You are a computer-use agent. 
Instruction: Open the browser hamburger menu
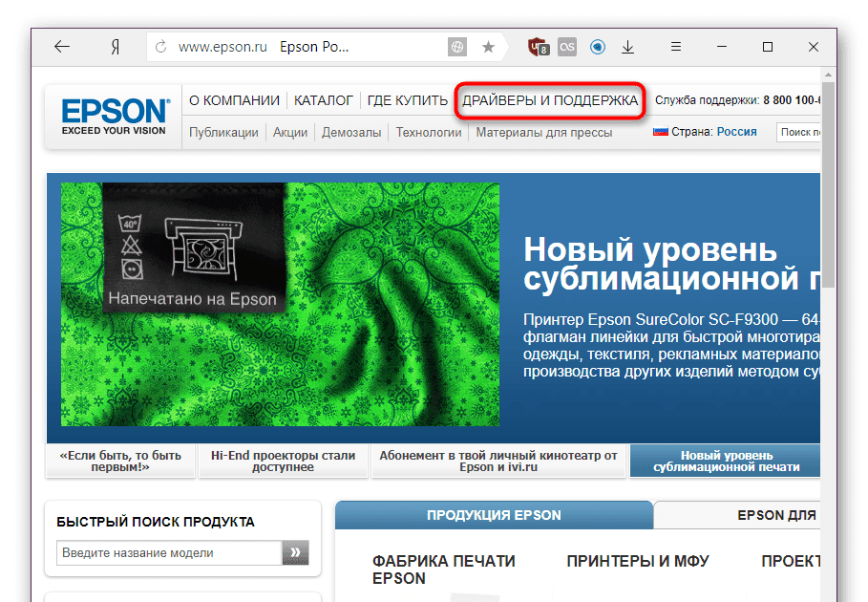(x=676, y=47)
